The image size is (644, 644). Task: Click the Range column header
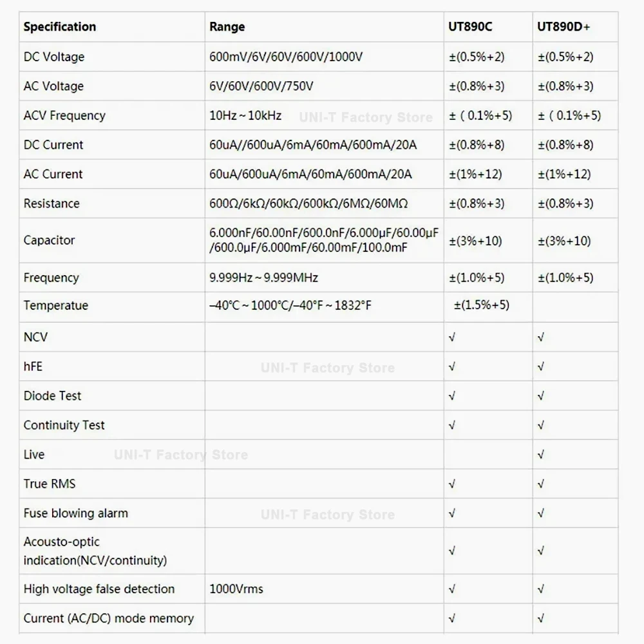(227, 26)
